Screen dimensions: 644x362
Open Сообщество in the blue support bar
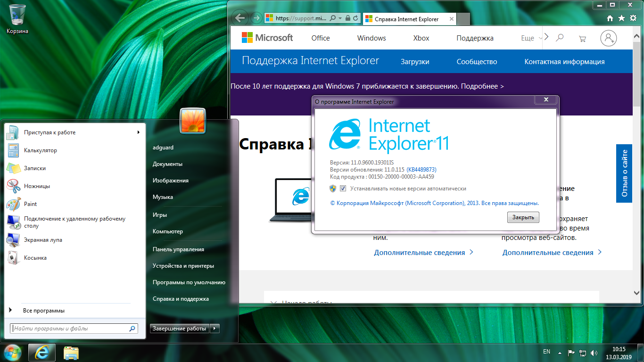click(x=477, y=62)
